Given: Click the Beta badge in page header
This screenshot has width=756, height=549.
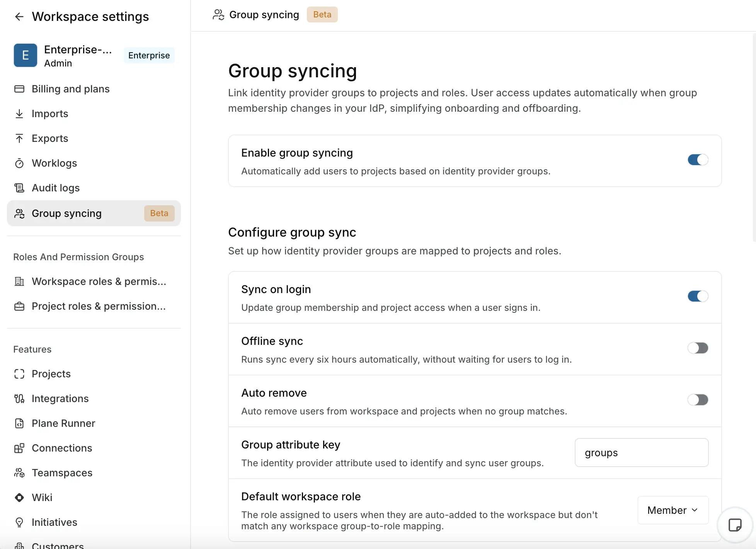Looking at the screenshot, I should (x=322, y=15).
